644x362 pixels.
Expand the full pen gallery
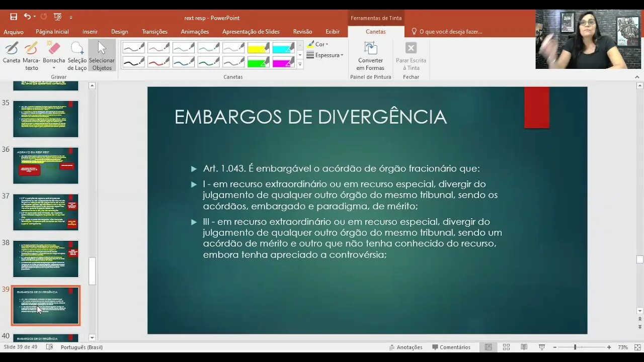(x=300, y=64)
